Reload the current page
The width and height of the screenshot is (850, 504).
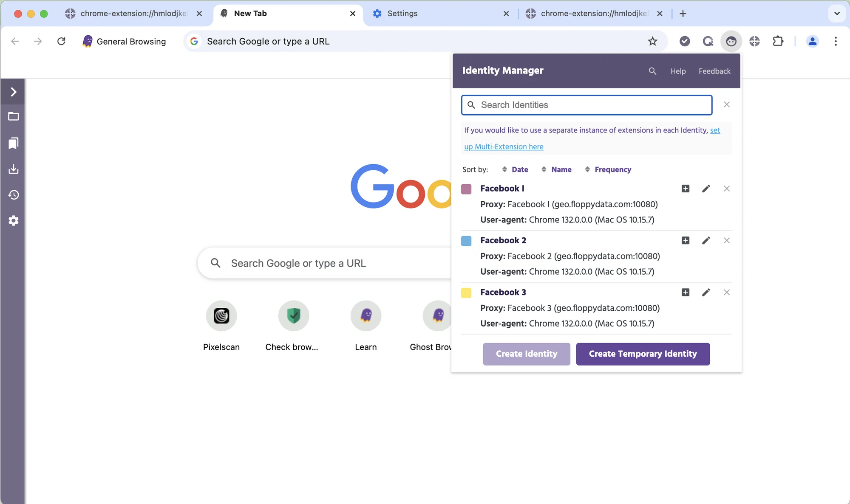point(61,41)
